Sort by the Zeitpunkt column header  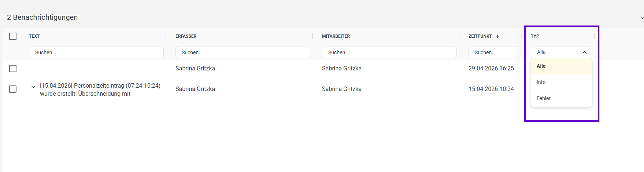[x=480, y=36]
